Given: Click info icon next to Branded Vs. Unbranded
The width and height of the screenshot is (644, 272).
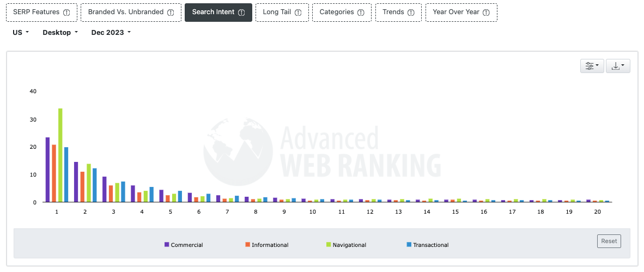Looking at the screenshot, I should 171,13.
